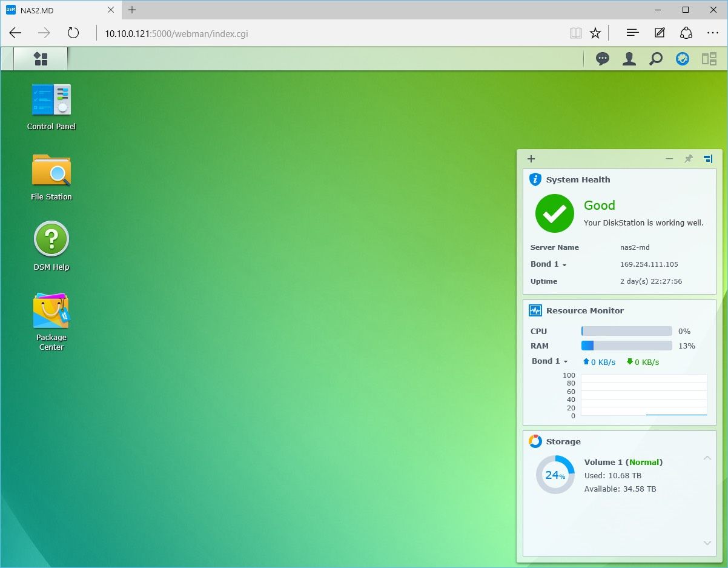Click the 24% storage usage ring
This screenshot has width=728, height=568.
(x=555, y=475)
